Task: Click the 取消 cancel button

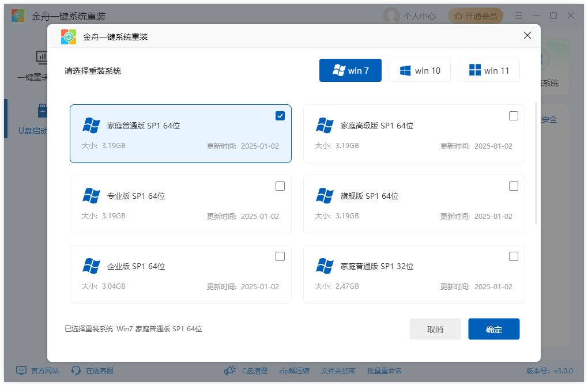Action: (435, 329)
